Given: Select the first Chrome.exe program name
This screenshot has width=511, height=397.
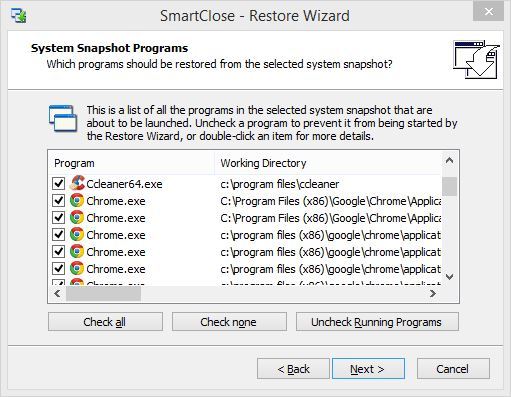Looking at the screenshot, I should (116, 201).
